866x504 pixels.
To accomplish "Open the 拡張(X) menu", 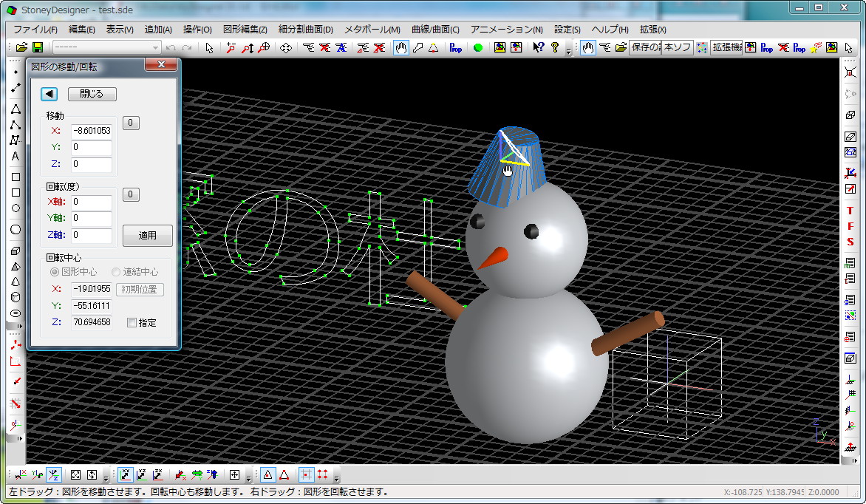I will pos(652,30).
